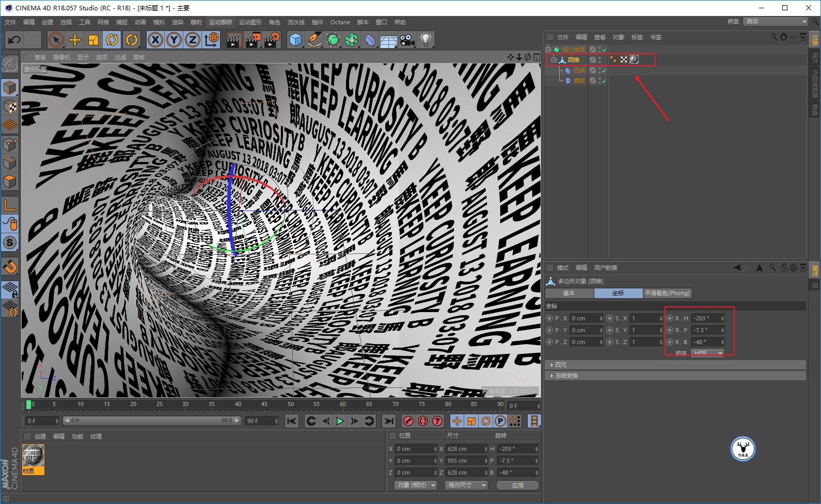Open Edit Render Settings clapperboard with gear

272,40
